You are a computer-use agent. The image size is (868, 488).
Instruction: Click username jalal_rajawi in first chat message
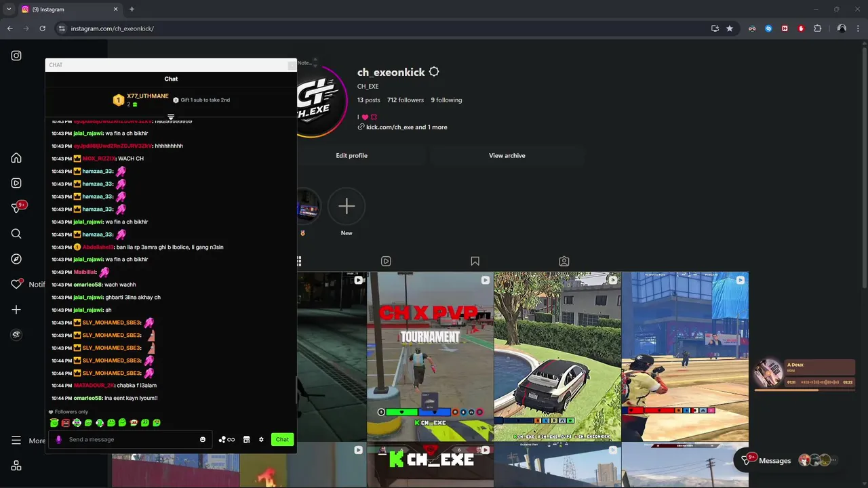click(88, 134)
